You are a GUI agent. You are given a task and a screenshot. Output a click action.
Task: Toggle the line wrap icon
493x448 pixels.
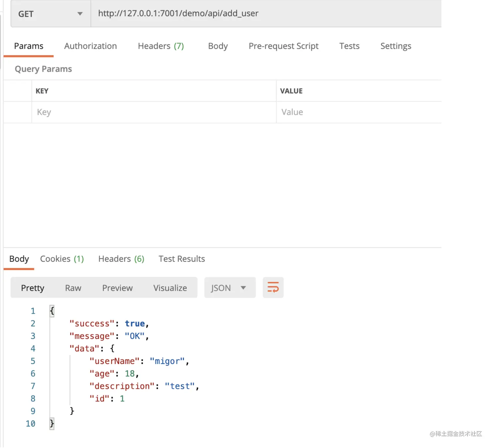(273, 287)
